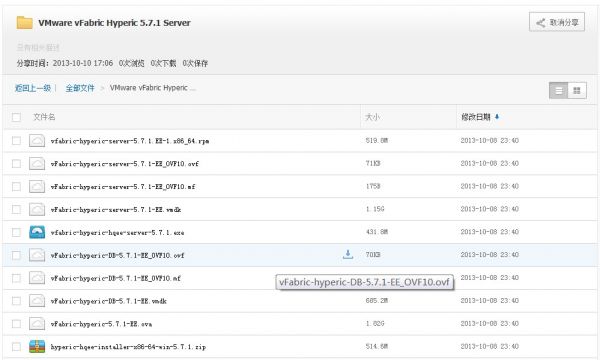Open vFabric-hyperic-server-5.7.1-EE_OVF10.ovf file name
This screenshot has height=360, width=600.
[x=125, y=164]
